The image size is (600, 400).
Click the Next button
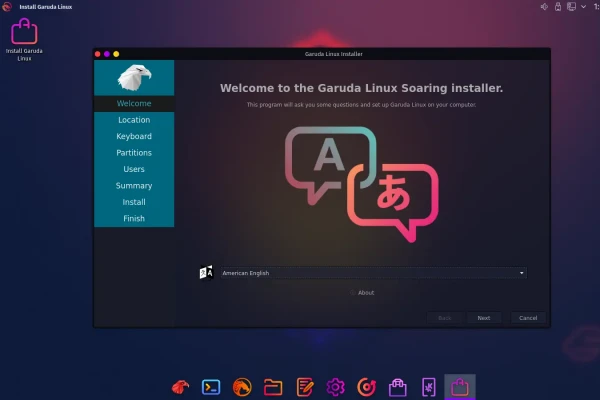coord(484,318)
